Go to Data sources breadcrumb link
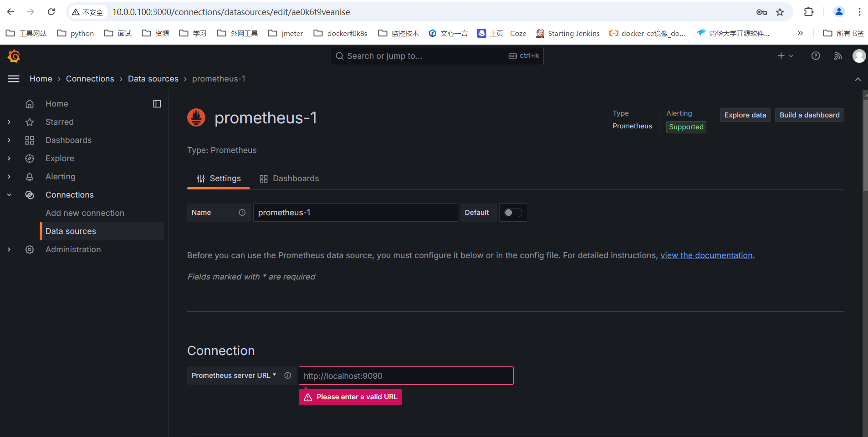Screen dimensions: 868x437 pos(153,79)
